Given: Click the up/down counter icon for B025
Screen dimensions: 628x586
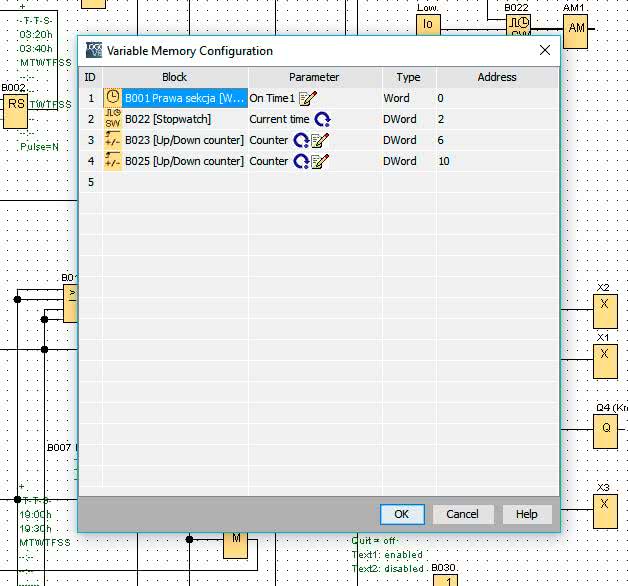Looking at the screenshot, I should [x=112, y=161].
